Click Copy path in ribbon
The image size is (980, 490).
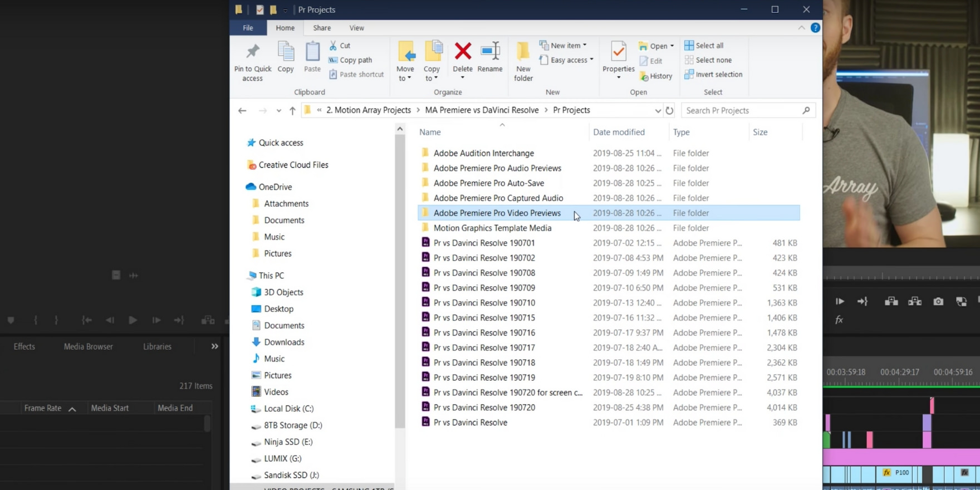pyautogui.click(x=350, y=60)
